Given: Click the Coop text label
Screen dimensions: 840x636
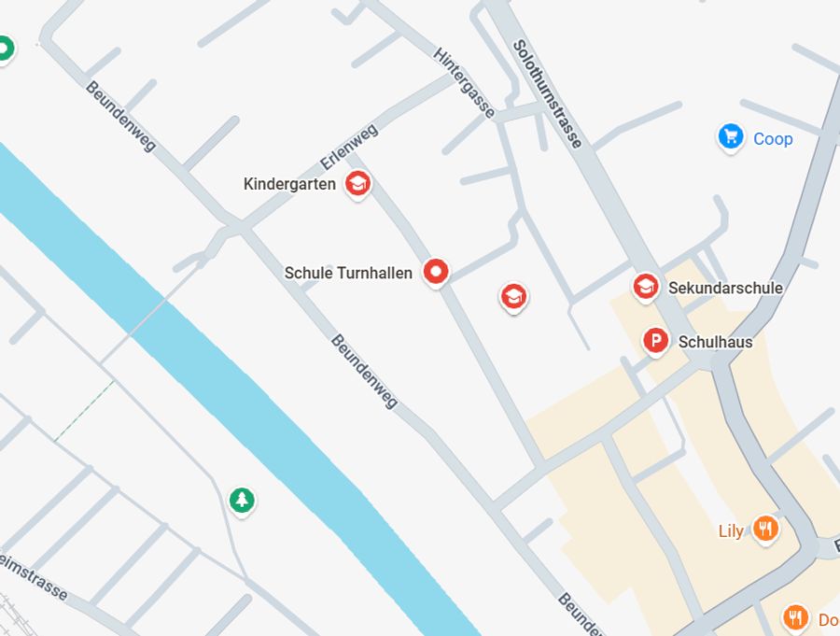Looking at the screenshot, I should tap(773, 139).
